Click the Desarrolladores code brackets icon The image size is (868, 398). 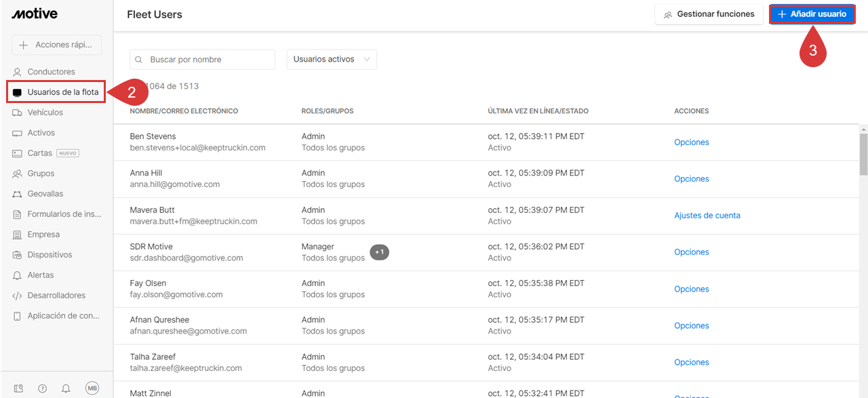(18, 296)
